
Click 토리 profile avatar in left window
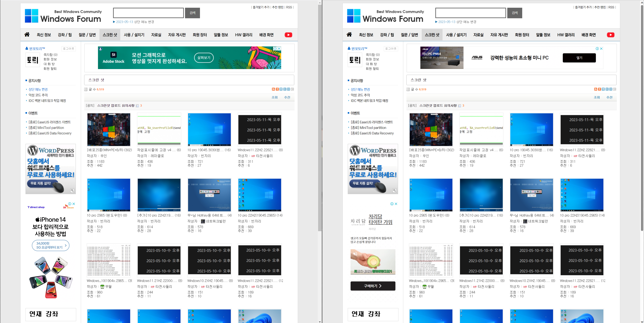tap(33, 60)
